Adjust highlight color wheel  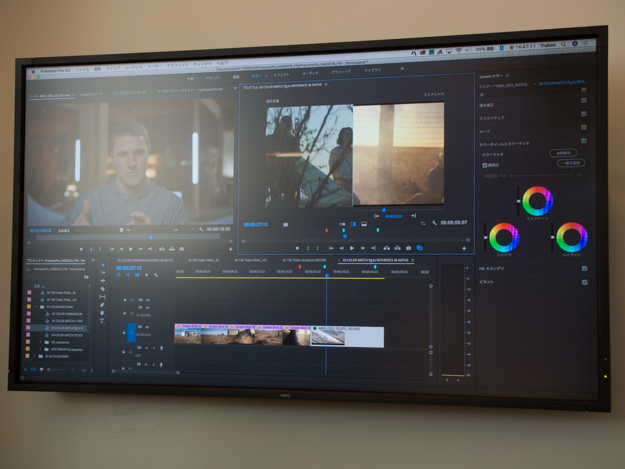(x=572, y=237)
